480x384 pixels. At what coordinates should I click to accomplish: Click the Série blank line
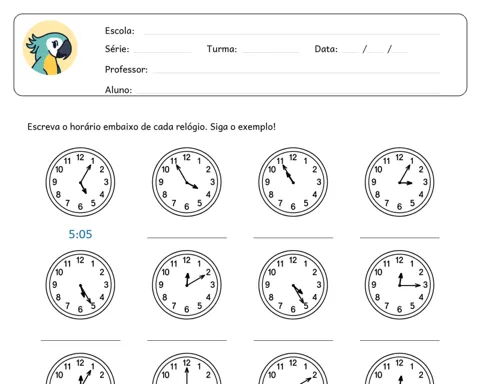point(163,52)
